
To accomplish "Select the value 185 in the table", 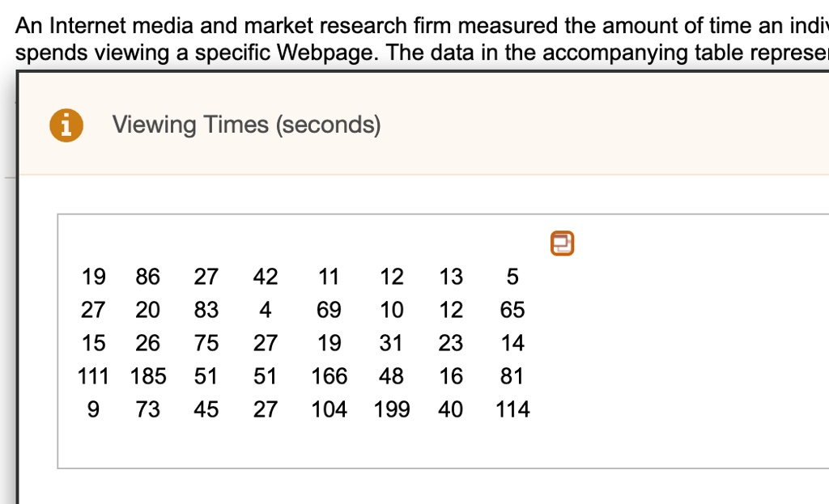I will pyautogui.click(x=148, y=375).
